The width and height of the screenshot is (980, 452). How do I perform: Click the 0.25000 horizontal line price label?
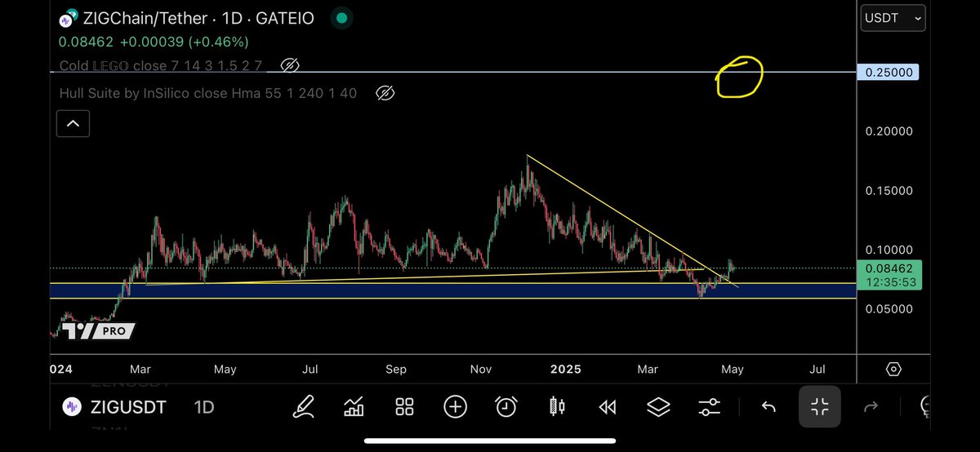[x=888, y=73]
